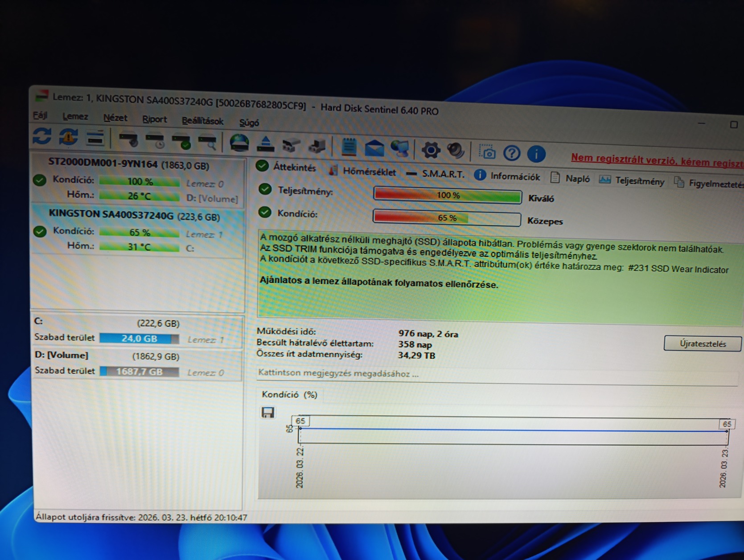Select the C: volume entry (222,6 GB)
This screenshot has height=560, width=744.
[x=137, y=331]
